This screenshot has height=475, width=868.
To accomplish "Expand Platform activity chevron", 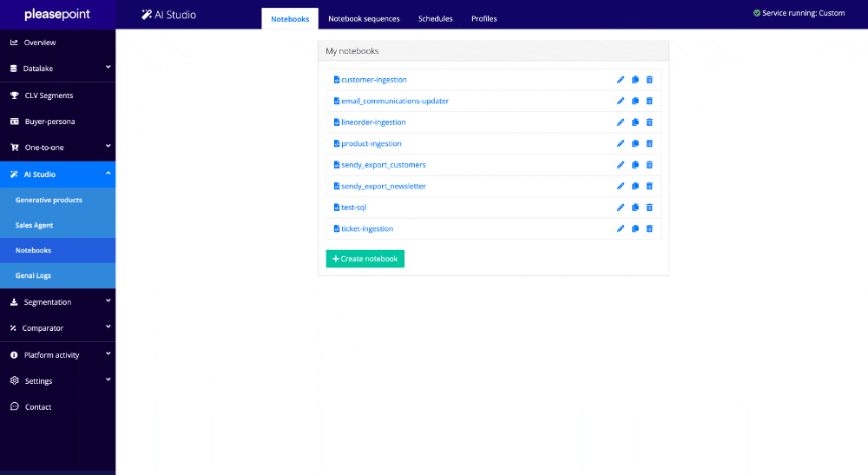I will [108, 353].
